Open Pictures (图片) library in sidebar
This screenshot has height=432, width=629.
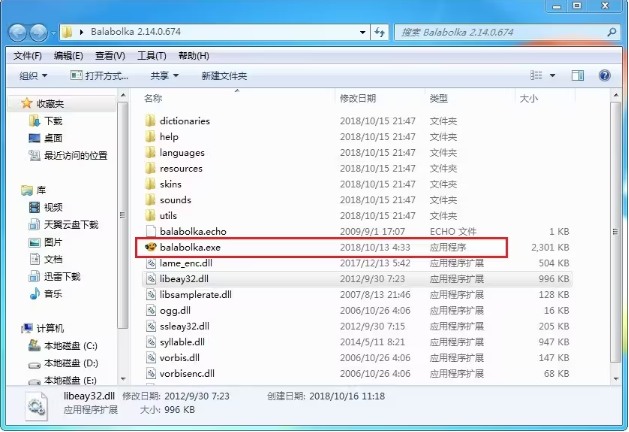click(x=45, y=242)
